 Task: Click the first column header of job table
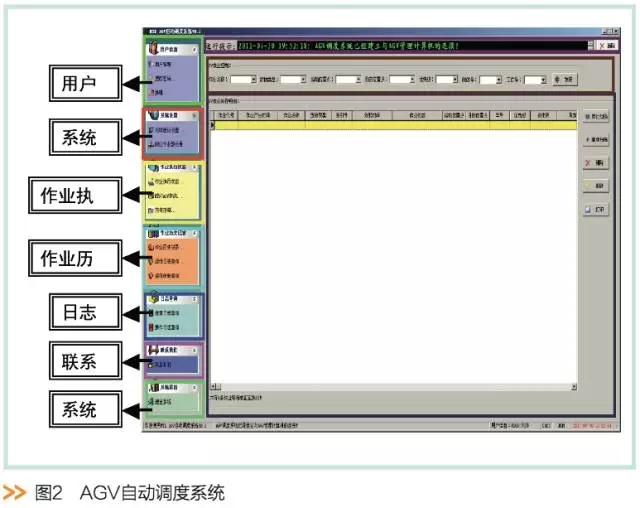click(226, 115)
